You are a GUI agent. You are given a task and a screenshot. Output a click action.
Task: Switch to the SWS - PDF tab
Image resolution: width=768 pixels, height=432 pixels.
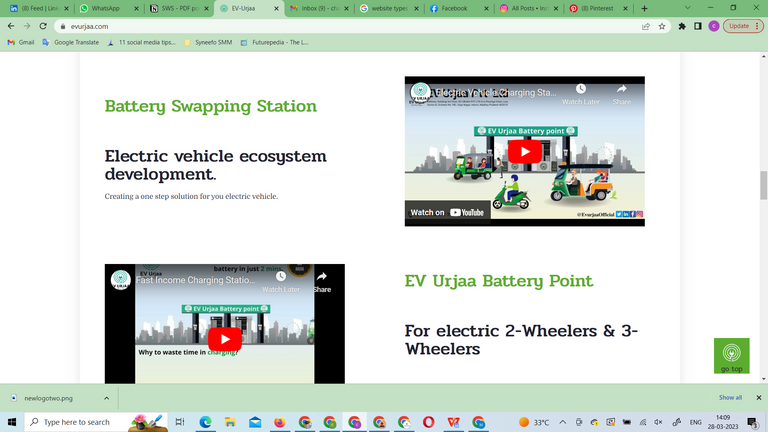click(179, 8)
